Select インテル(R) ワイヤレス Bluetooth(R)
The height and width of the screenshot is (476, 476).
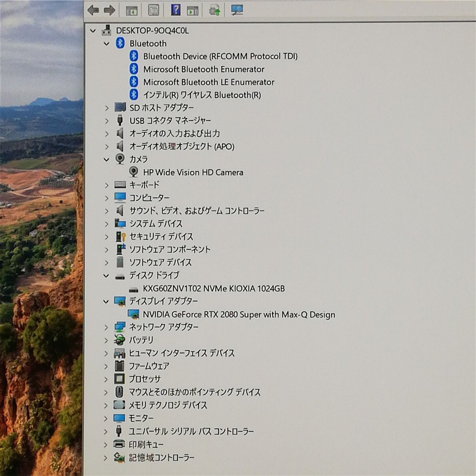coord(202,95)
